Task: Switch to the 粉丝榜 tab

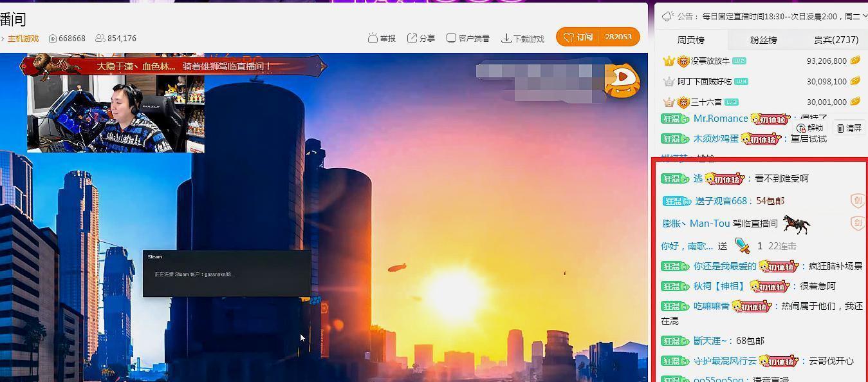Action: click(764, 40)
